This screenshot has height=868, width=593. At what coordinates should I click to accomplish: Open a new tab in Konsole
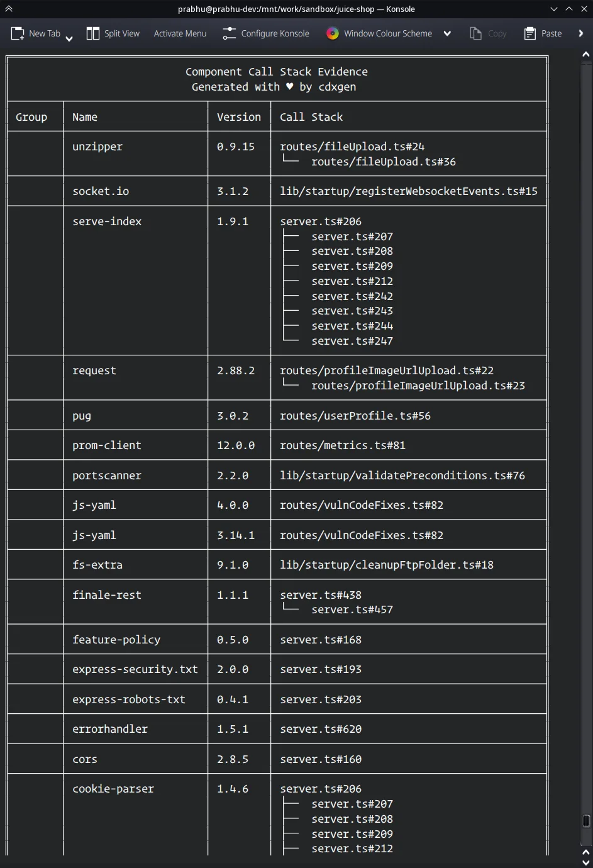[x=35, y=33]
